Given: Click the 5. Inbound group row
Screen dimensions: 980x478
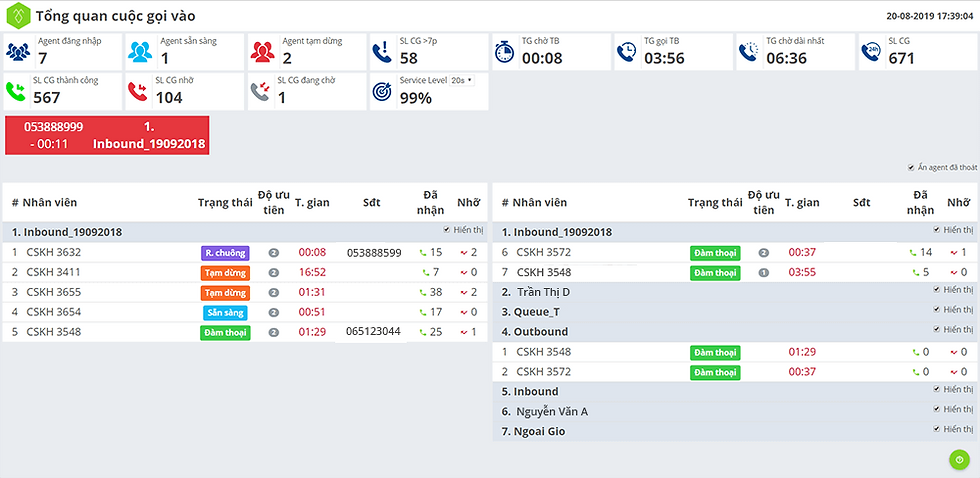Looking at the screenshot, I should (x=734, y=391).
